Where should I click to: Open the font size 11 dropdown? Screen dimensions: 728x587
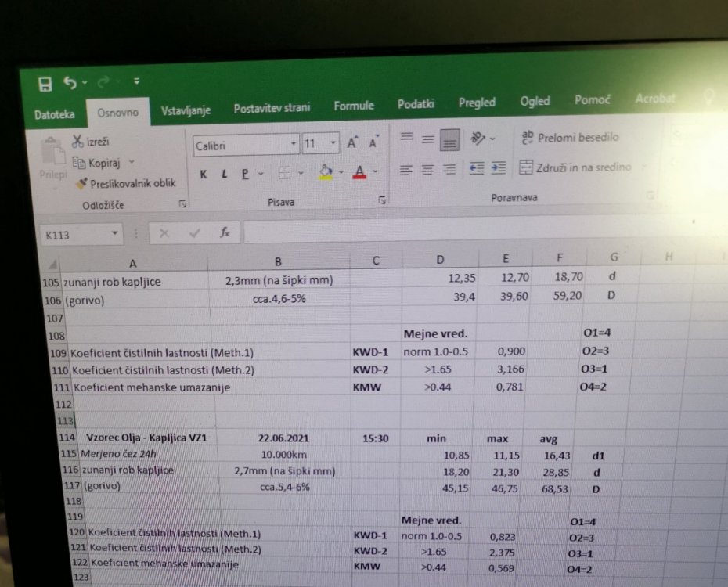(x=334, y=144)
